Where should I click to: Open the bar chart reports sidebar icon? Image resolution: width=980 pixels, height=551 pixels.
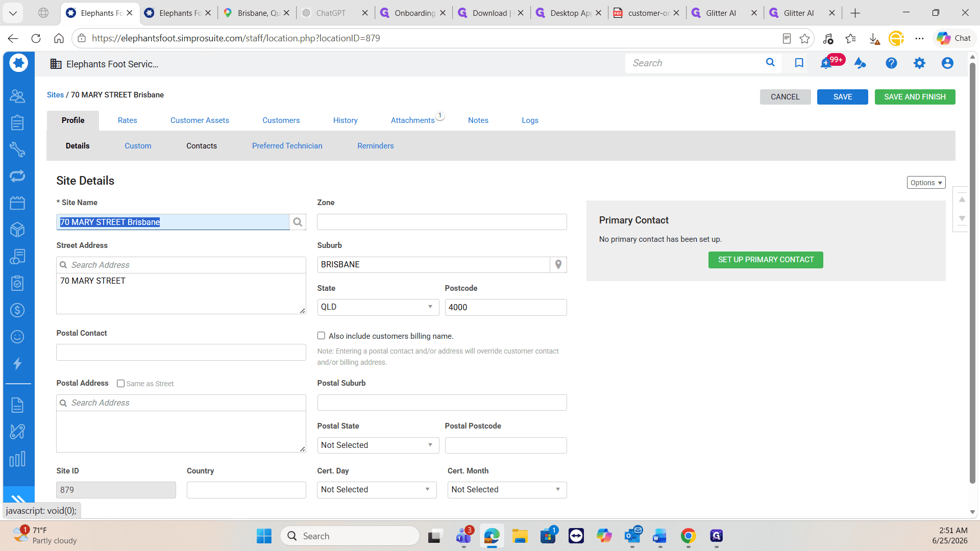(17, 459)
